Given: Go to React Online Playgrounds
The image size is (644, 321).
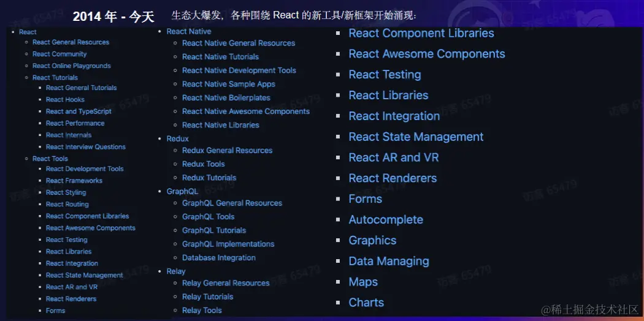Looking at the screenshot, I should click(x=72, y=66).
